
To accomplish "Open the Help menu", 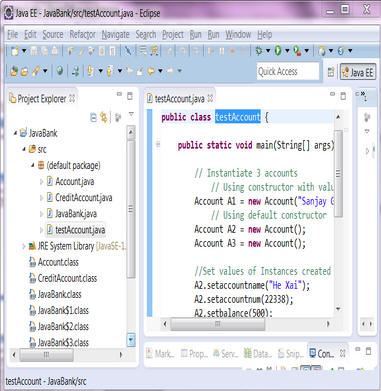I will pyautogui.click(x=264, y=34).
